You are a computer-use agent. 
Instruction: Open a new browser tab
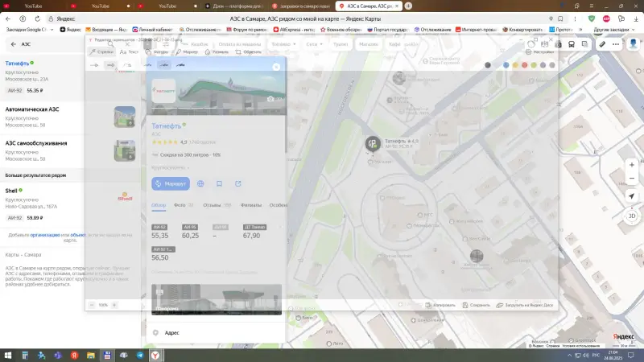click(408, 6)
